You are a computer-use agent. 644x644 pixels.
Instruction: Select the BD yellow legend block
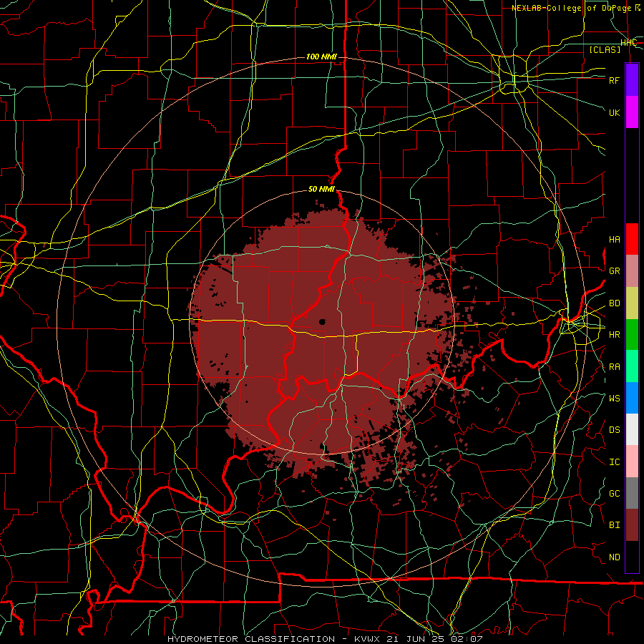click(x=632, y=303)
